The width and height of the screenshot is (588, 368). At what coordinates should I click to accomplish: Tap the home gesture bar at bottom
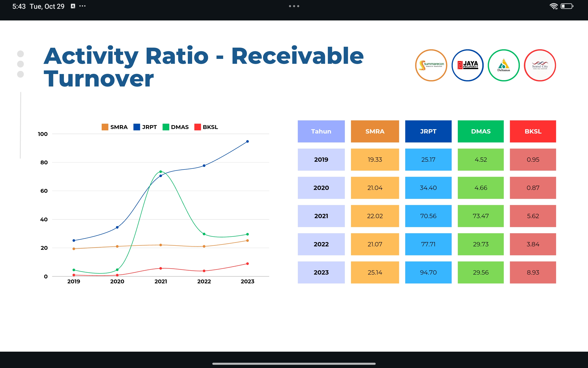[294, 364]
